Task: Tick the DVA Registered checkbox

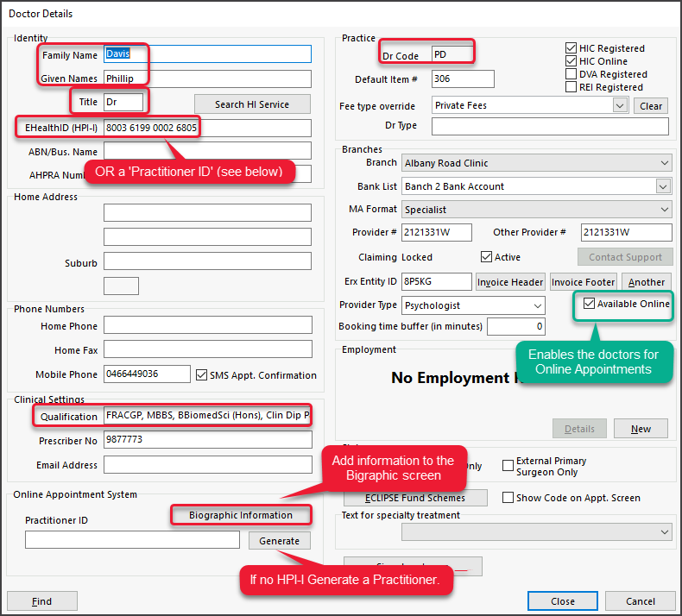Action: coord(571,74)
